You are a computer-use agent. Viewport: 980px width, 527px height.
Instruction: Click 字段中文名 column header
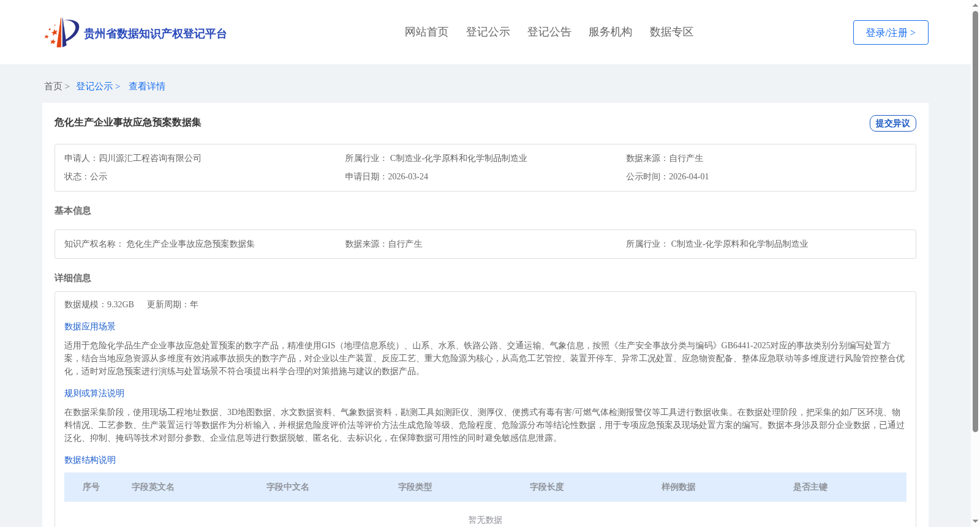click(288, 487)
